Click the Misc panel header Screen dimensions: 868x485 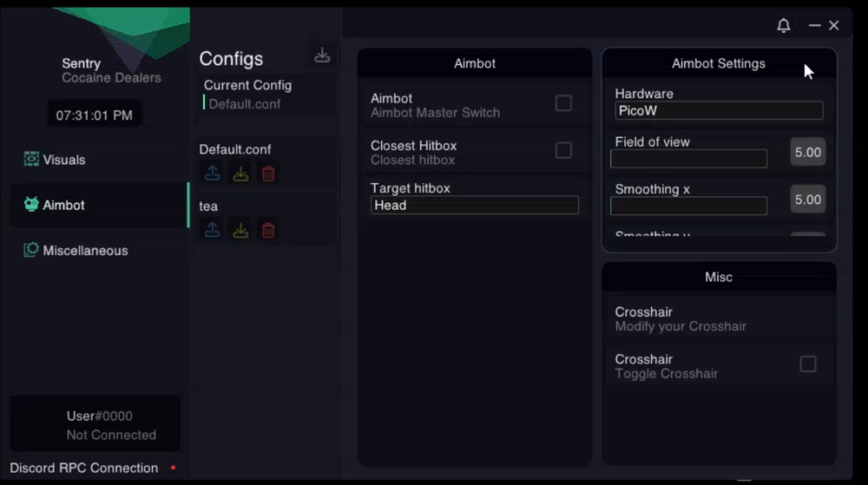[719, 277]
